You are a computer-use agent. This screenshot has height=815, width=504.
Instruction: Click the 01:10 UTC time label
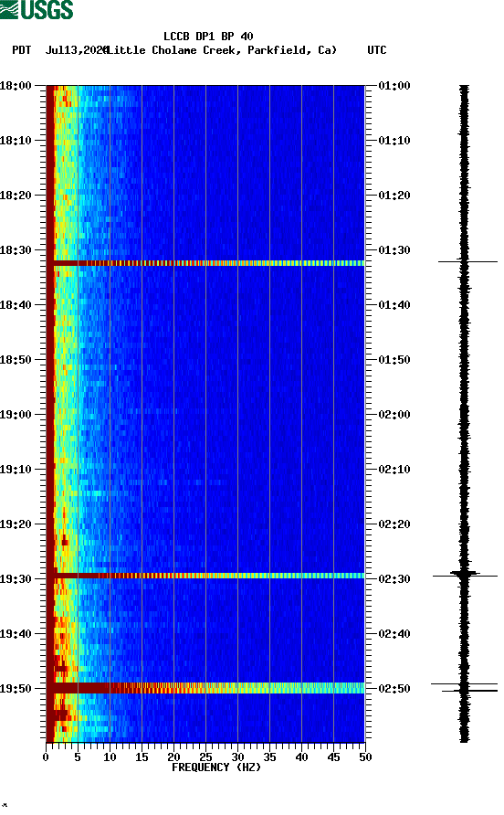coord(394,141)
